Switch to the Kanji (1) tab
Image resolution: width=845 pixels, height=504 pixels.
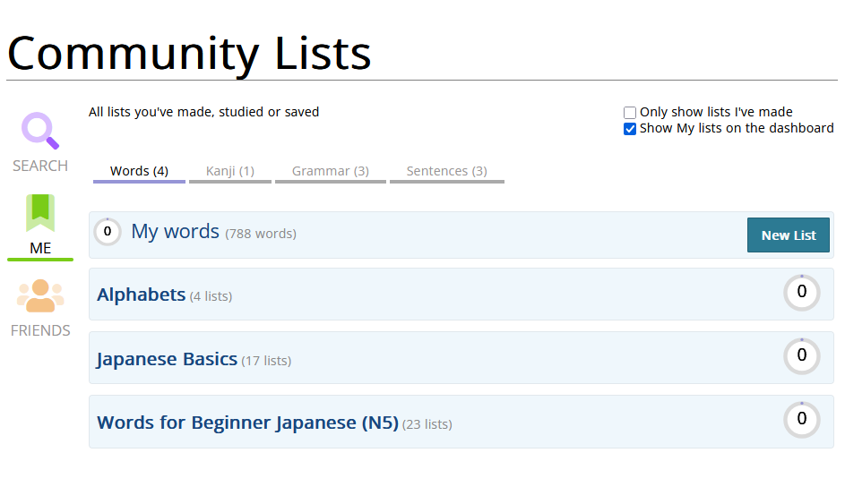coord(230,171)
